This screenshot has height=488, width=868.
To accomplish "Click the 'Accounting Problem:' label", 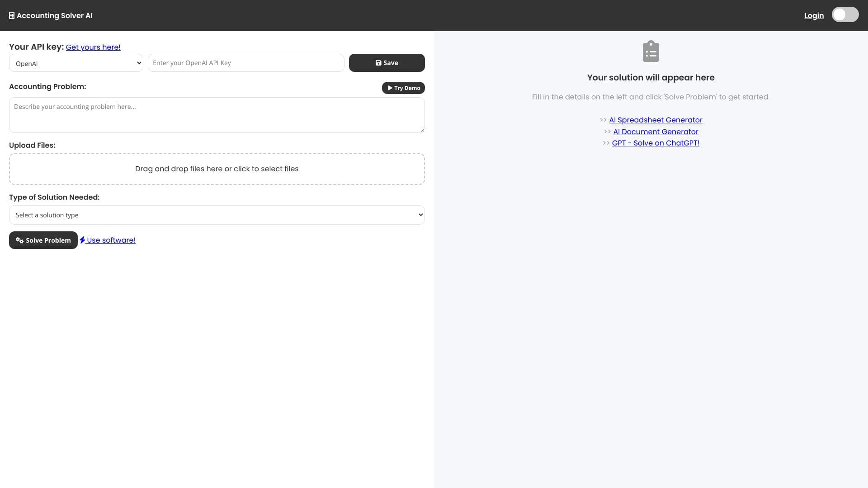I will point(47,86).
